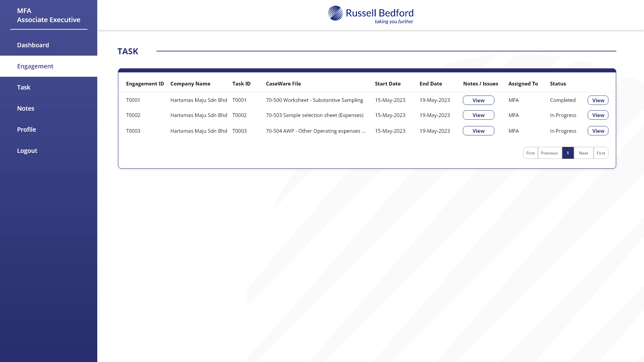Viewport: 644px width, 362px height.
Task: Click the Previous pagination button
Action: tap(549, 153)
